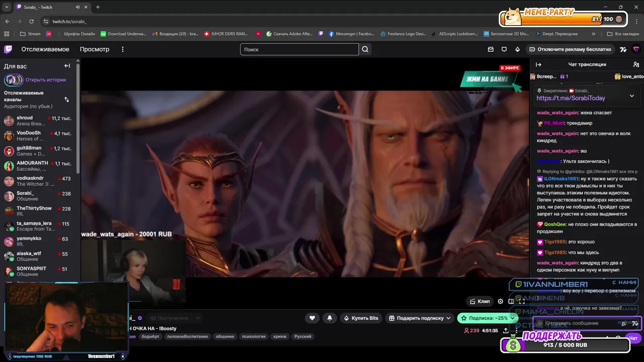Toggle theatre mode on the player
The width and height of the screenshot is (644, 362).
[x=511, y=301]
